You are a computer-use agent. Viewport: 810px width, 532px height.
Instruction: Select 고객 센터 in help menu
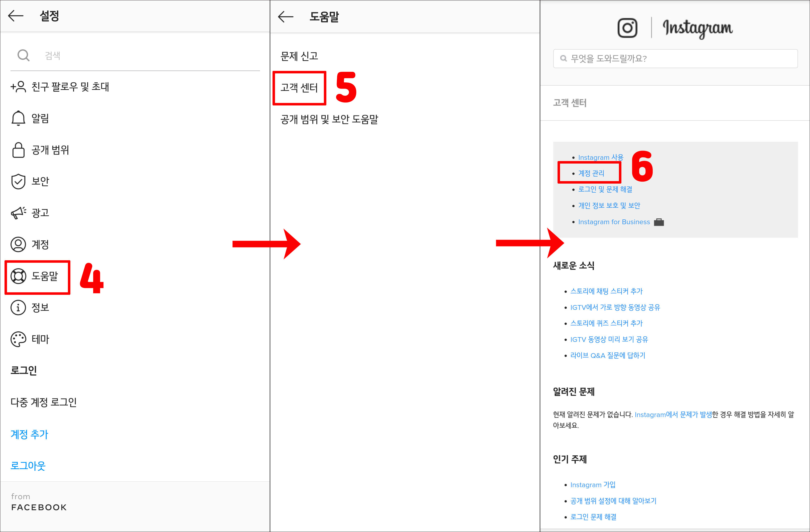click(299, 88)
